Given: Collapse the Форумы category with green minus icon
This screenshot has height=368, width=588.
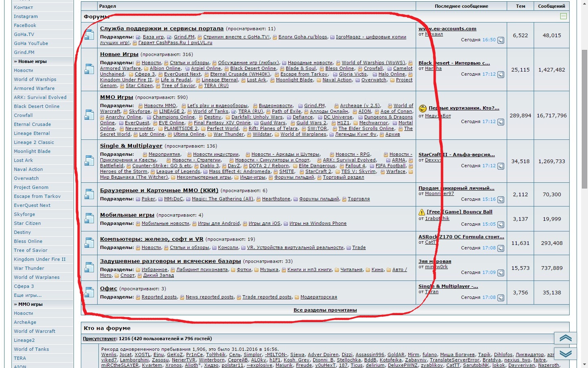Looking at the screenshot, I should [x=563, y=16].
